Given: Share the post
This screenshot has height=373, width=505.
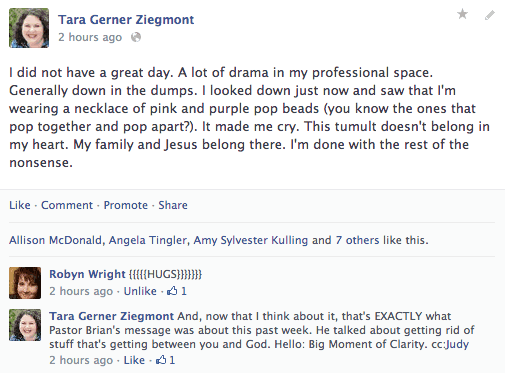Looking at the screenshot, I should click(173, 205).
